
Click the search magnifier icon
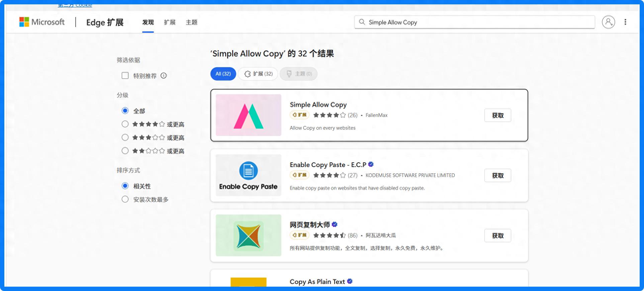point(362,22)
